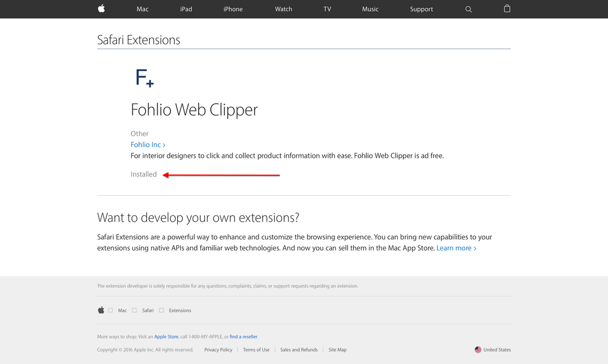Viewport: 608px width, 364px height.
Task: Go to Safari in footer breadcrumb
Action: point(148,311)
